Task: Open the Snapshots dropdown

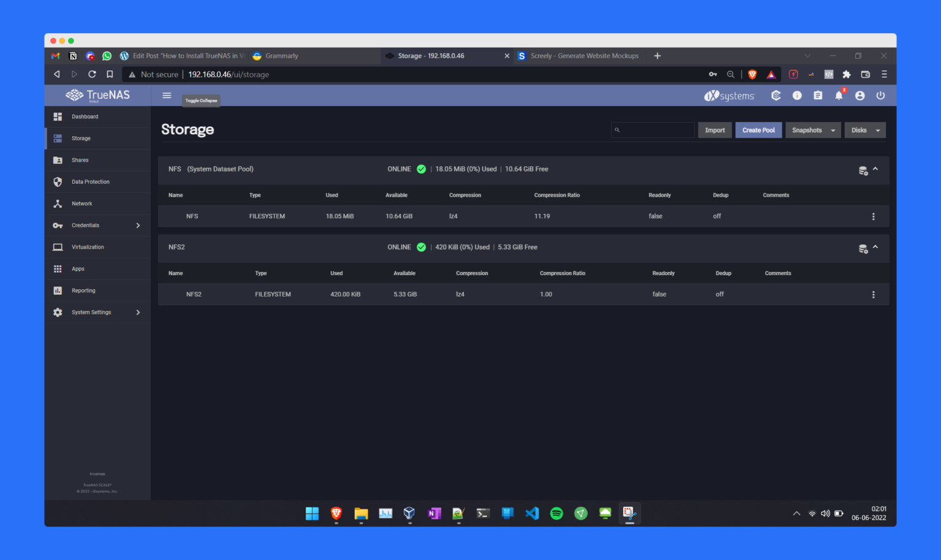Action: tap(812, 130)
